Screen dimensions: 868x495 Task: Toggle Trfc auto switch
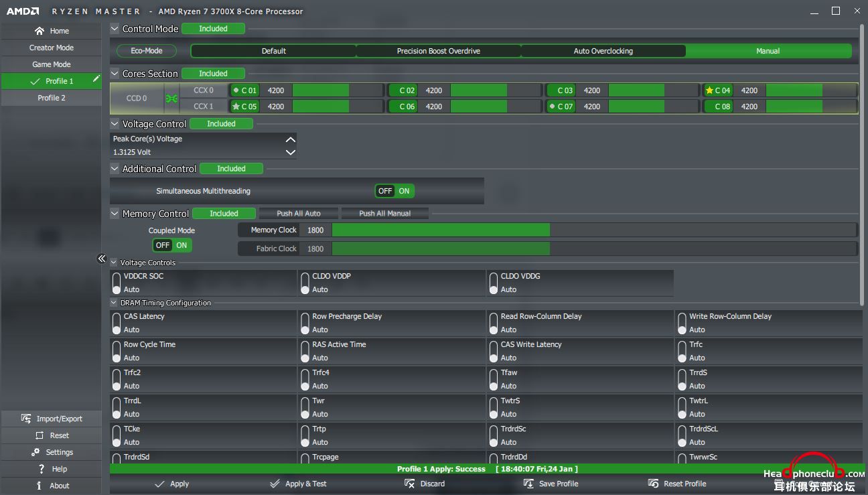click(x=682, y=351)
